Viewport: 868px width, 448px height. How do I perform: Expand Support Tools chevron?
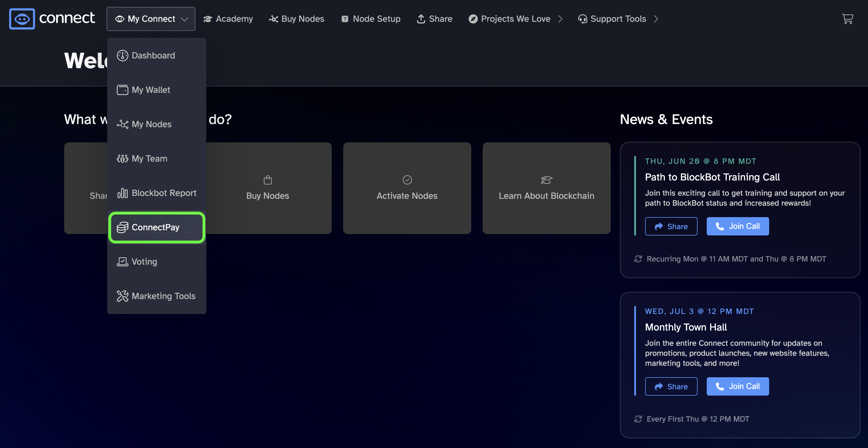coord(656,19)
